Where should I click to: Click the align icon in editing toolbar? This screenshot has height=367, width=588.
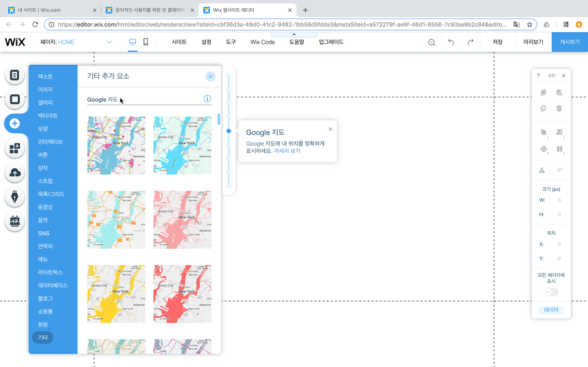[559, 132]
